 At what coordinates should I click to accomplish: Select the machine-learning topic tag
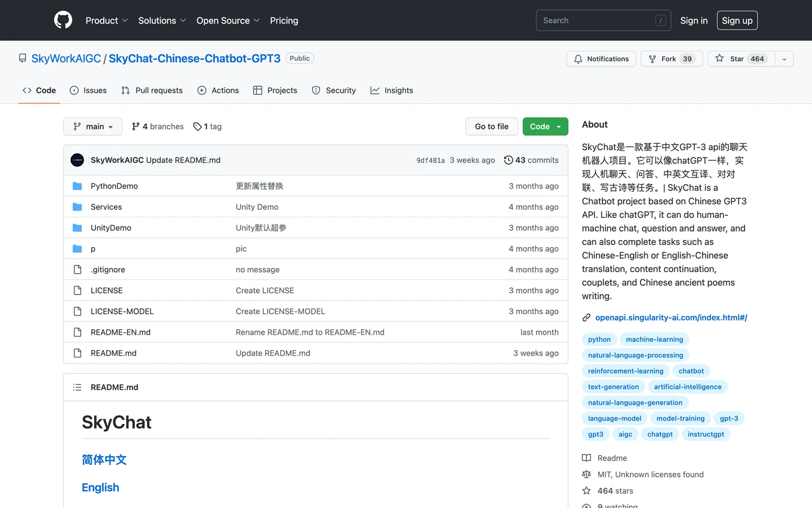click(654, 339)
